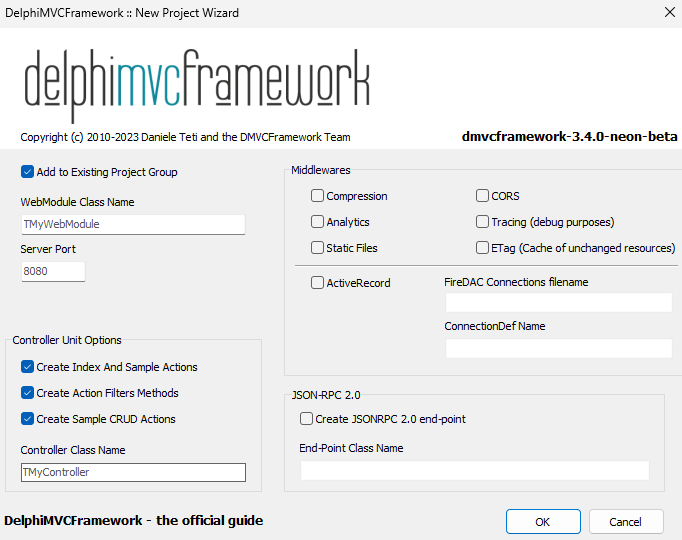
Task: Uncheck Create Sample CRUD Actions
Action: click(27, 419)
